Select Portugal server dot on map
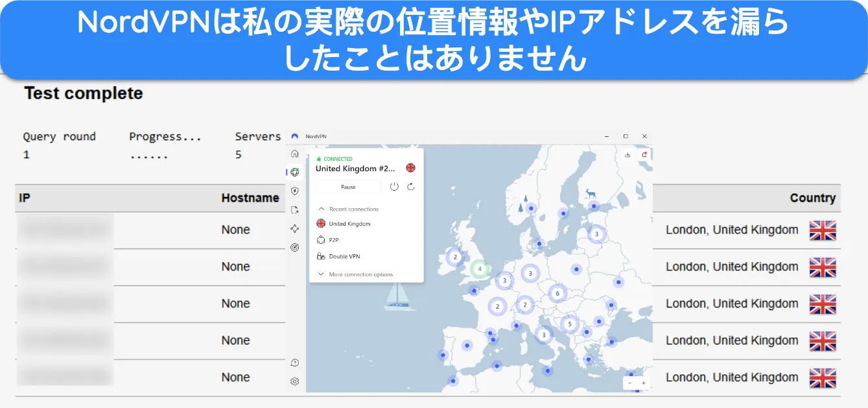The height and width of the screenshot is (408, 868). (443, 355)
